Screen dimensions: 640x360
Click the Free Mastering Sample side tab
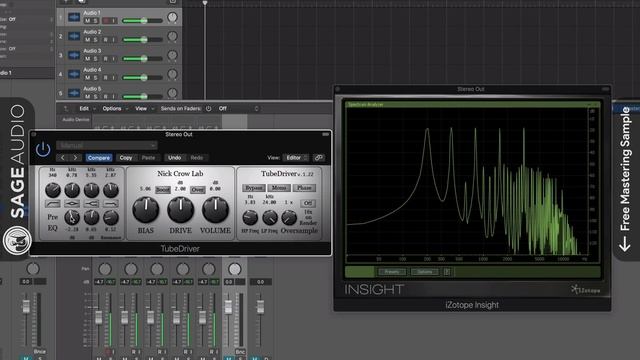tap(627, 180)
